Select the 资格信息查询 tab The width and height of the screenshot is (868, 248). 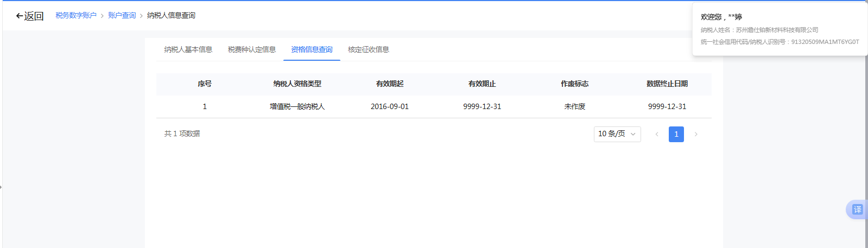312,49
